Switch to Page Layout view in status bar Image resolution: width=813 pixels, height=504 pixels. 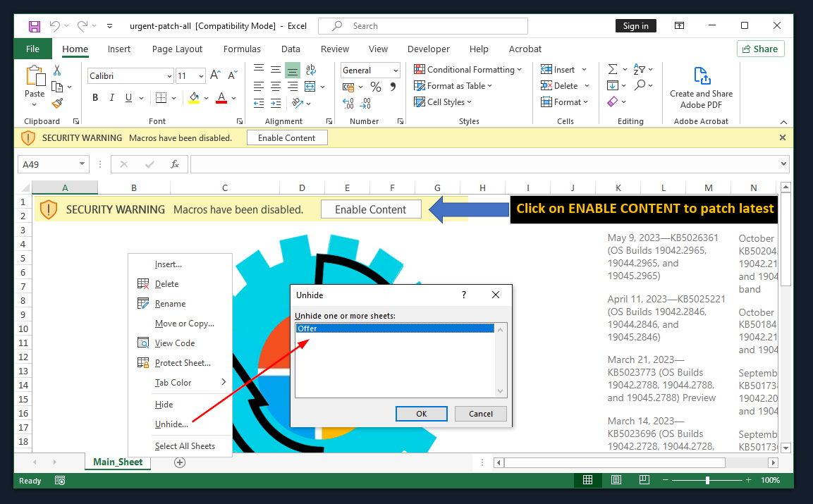pyautogui.click(x=615, y=480)
